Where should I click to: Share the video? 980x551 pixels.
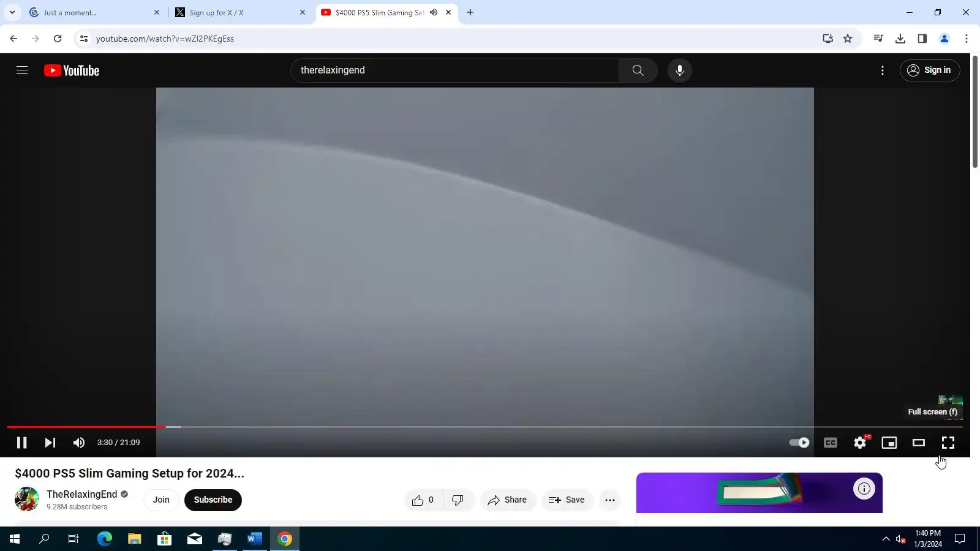click(508, 500)
